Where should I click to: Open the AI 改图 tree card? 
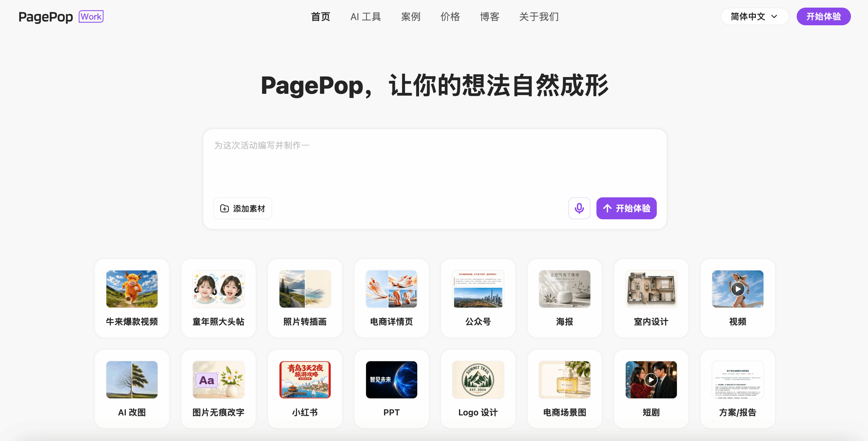(x=132, y=389)
